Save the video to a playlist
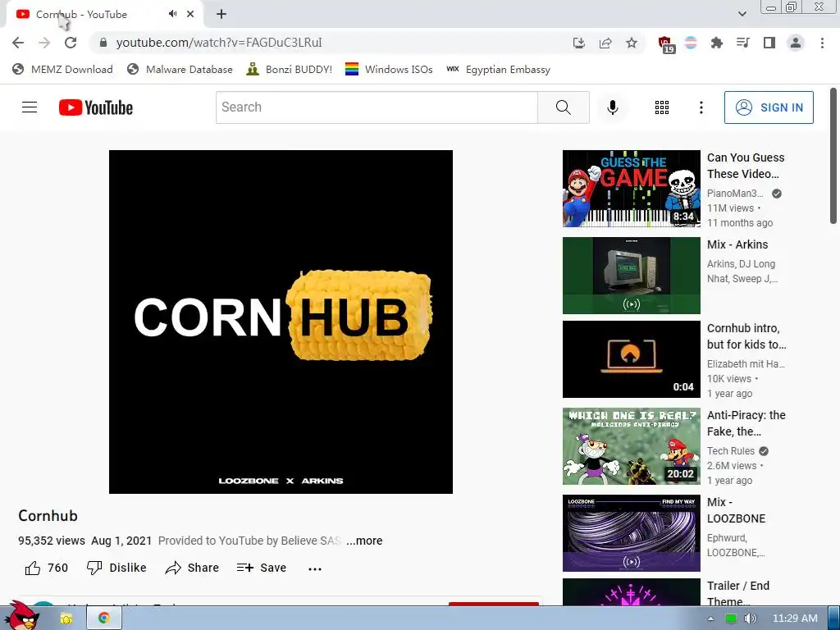This screenshot has height=630, width=840. 262,568
